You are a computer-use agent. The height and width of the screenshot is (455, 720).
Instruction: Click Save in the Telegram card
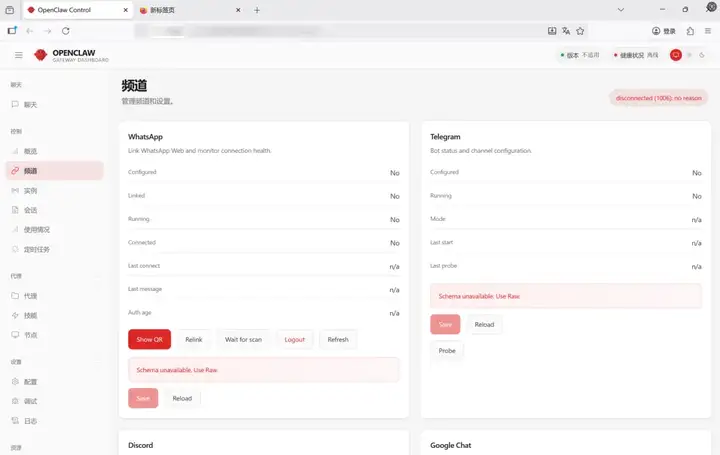(x=445, y=324)
